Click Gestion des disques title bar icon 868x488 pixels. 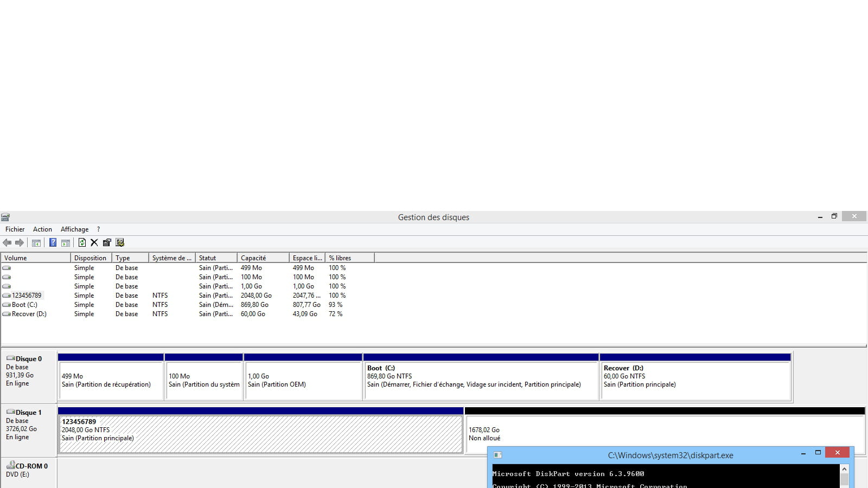click(x=5, y=217)
